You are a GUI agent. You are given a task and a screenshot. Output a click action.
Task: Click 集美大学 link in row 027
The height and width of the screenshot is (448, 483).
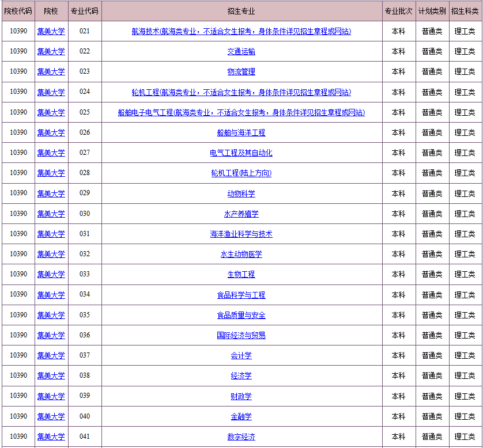click(x=51, y=153)
